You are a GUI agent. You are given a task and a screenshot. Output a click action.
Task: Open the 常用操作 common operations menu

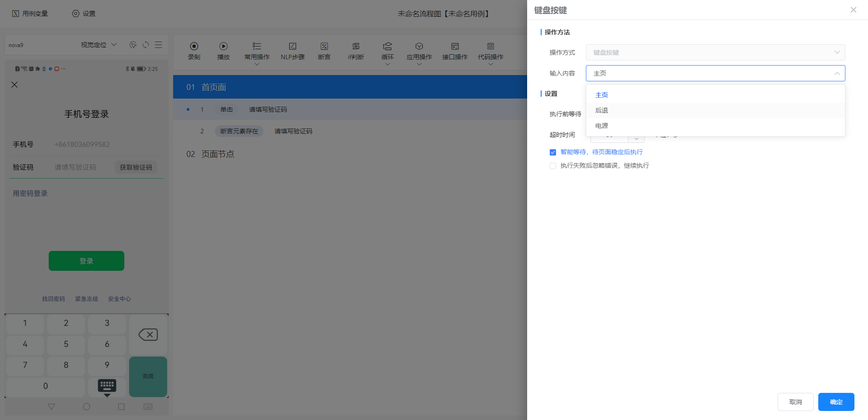(x=257, y=53)
